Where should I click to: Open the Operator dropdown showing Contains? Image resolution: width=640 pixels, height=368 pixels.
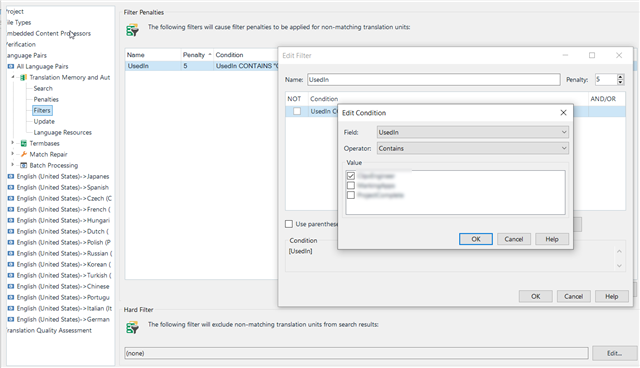[x=473, y=148]
